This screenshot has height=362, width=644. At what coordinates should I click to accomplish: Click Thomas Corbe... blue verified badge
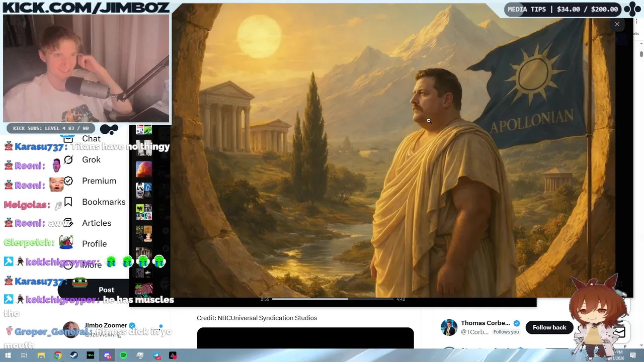[x=517, y=323]
